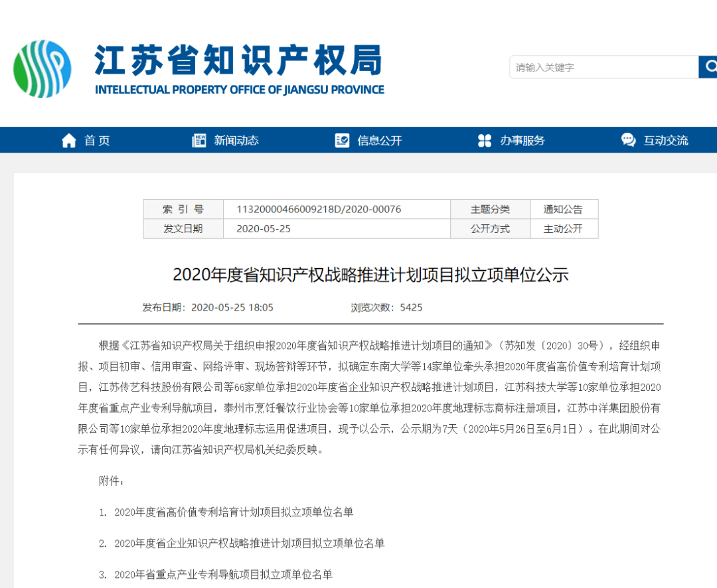This screenshot has width=717, height=588.
Task: Open the 信息公开 nav item
Action: 380,141
